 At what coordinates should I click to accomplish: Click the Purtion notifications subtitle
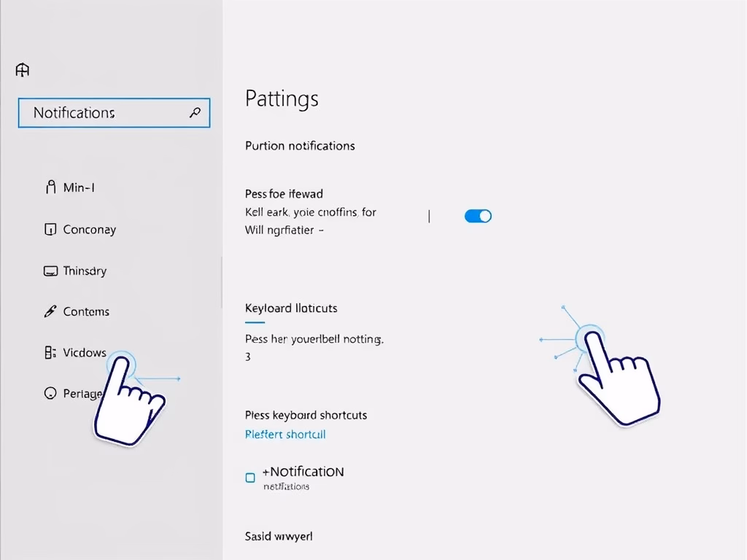pyautogui.click(x=300, y=146)
